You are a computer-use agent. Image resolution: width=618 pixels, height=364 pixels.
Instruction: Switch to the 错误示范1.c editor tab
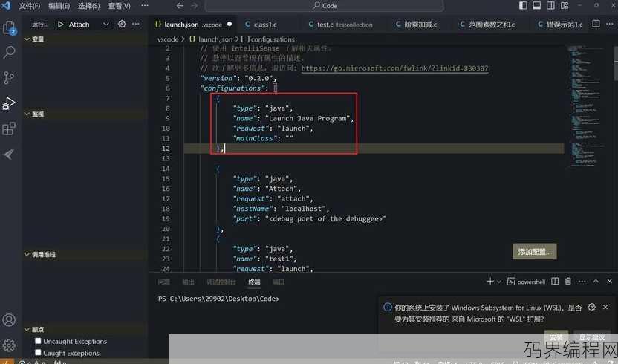560,25
